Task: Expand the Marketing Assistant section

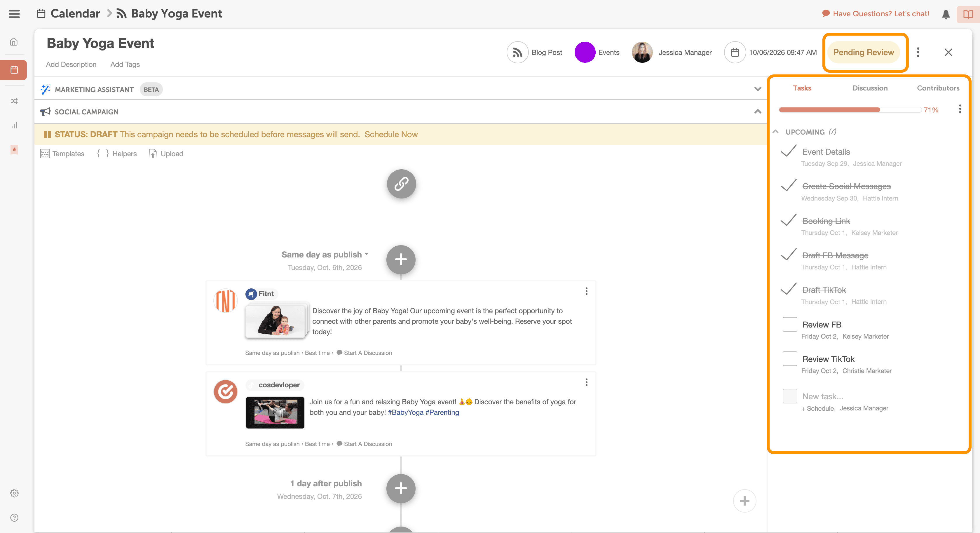Action: [757, 89]
